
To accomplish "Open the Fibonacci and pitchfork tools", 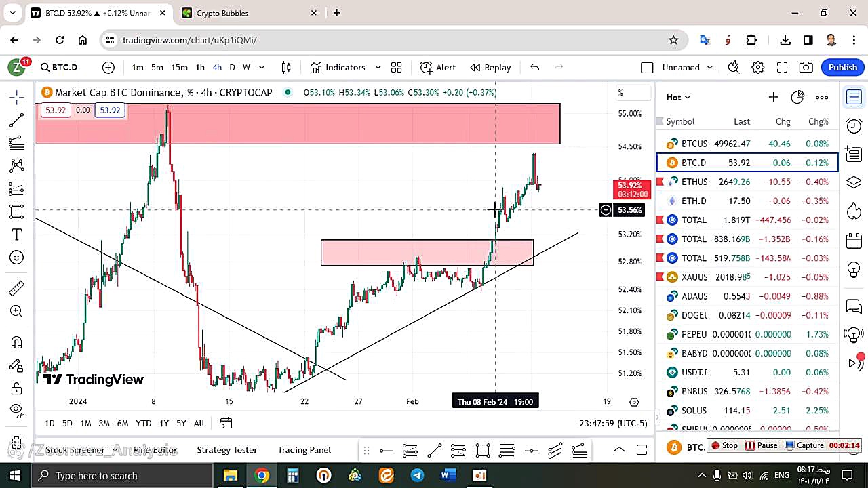I will pos(17,143).
